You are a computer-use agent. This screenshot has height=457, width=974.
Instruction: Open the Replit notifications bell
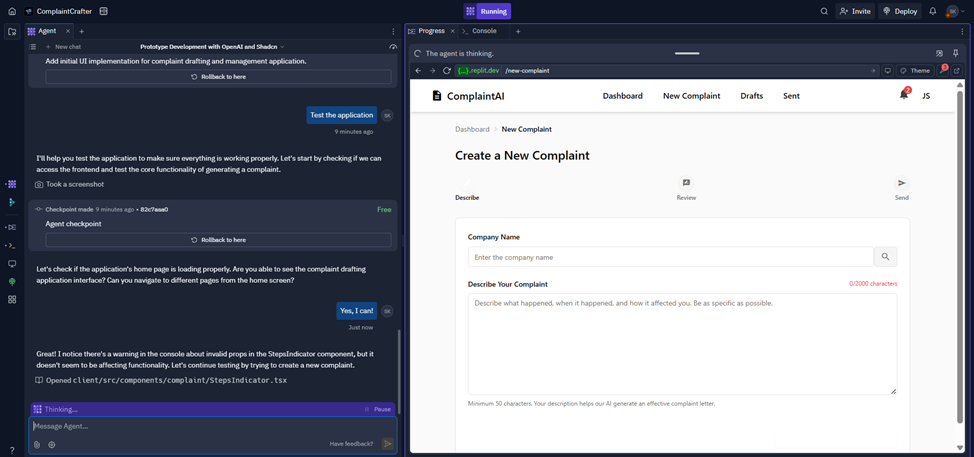pyautogui.click(x=932, y=11)
